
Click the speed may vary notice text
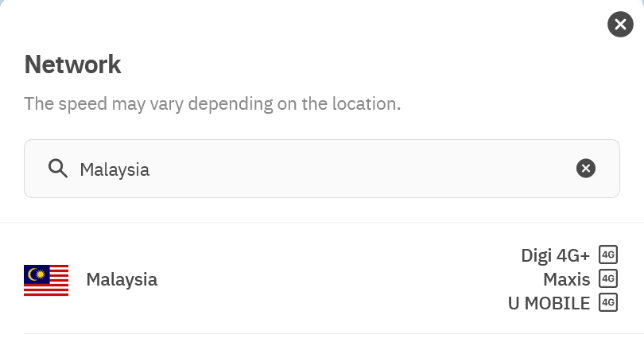(x=212, y=104)
